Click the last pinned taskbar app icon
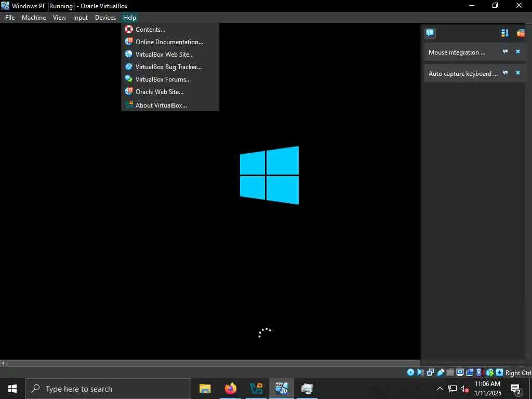This screenshot has height=399, width=532. 307,389
